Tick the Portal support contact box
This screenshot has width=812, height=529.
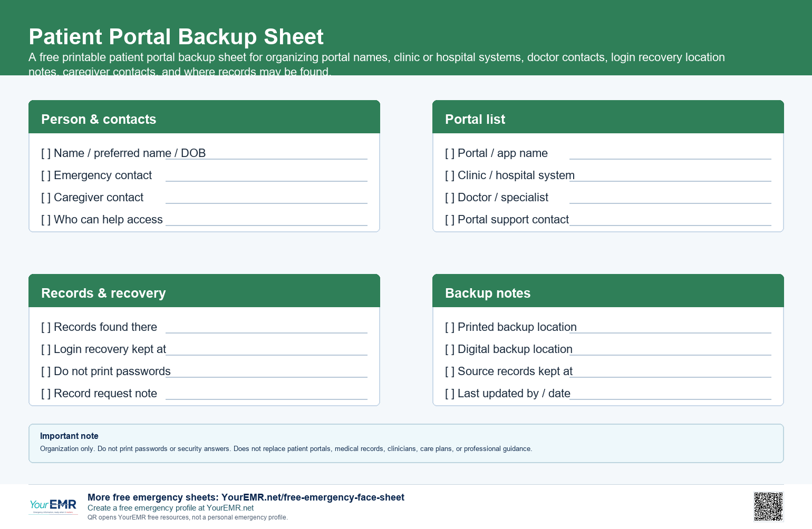[450, 220]
